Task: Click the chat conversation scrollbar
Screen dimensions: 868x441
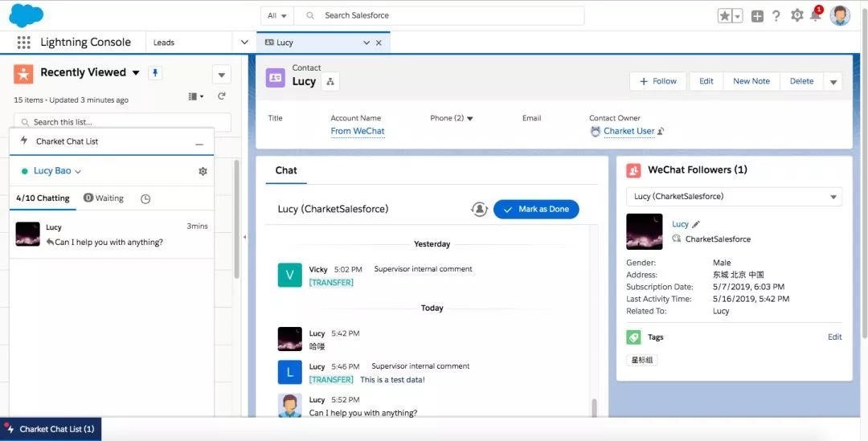Action: pos(594,406)
